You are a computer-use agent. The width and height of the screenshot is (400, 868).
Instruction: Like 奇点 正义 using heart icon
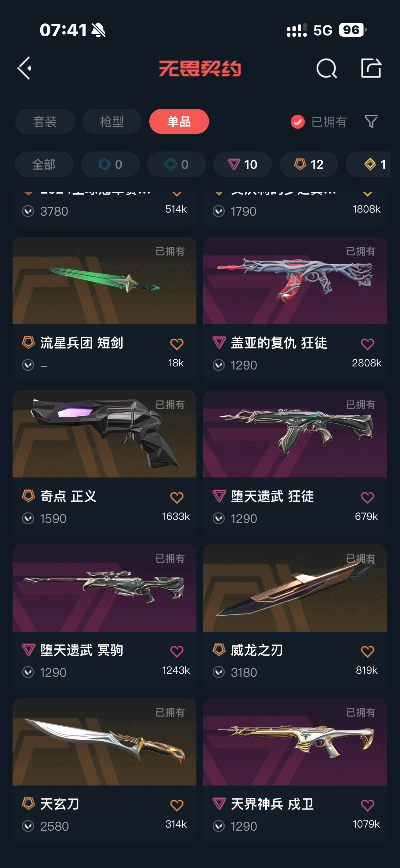[x=177, y=498]
